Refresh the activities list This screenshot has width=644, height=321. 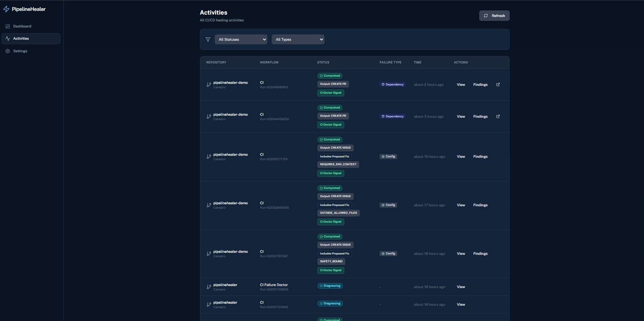(494, 16)
